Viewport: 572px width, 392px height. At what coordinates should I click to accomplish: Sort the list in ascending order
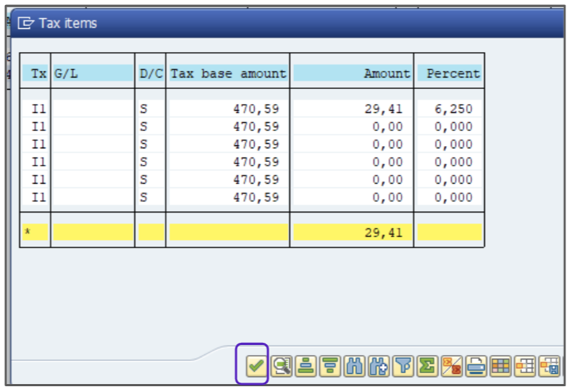point(306,366)
